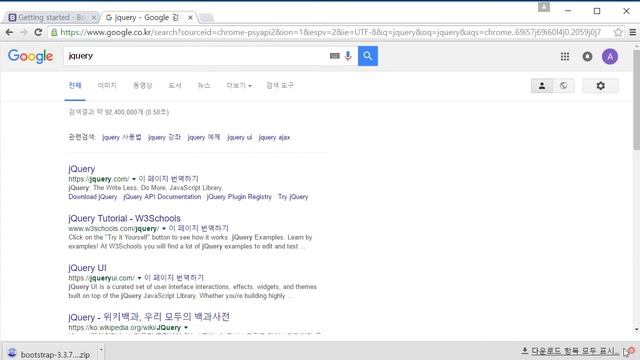640x360 pixels.
Task: Open a new tab button
Action: (x=206, y=18)
